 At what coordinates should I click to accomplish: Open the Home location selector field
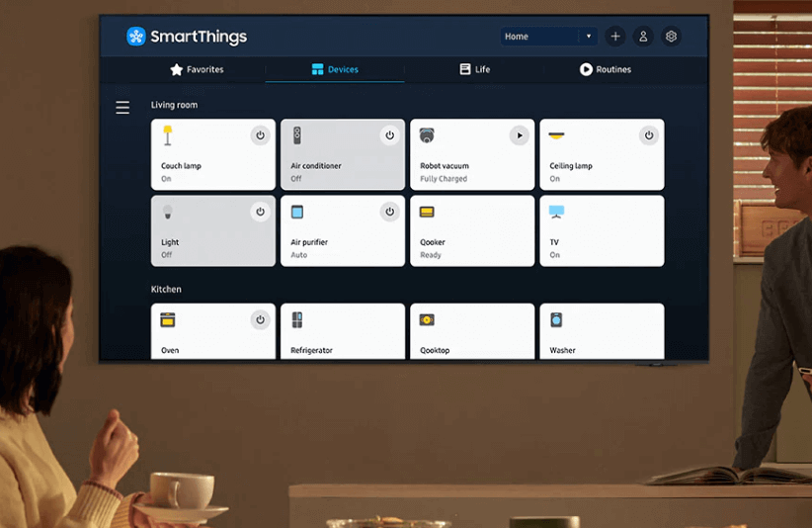(539, 37)
